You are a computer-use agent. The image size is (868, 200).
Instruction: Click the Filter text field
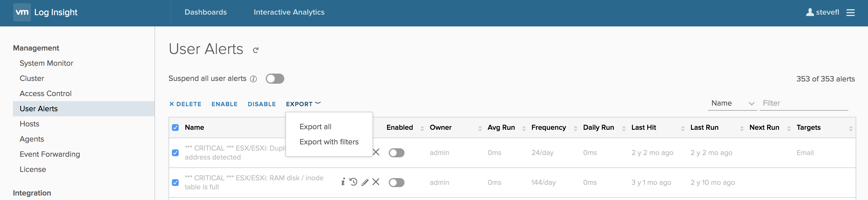803,103
